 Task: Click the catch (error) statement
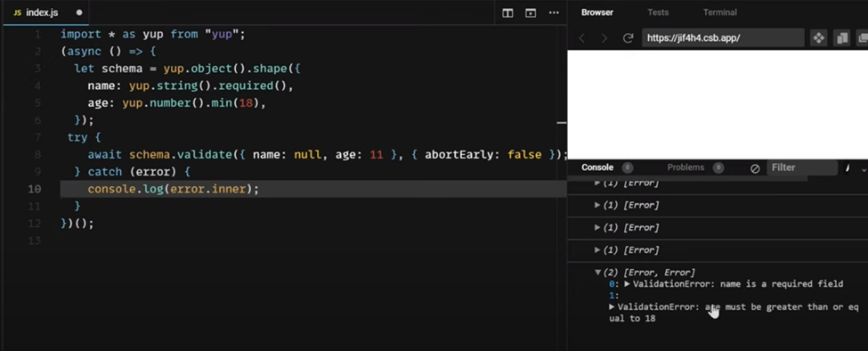(x=132, y=172)
